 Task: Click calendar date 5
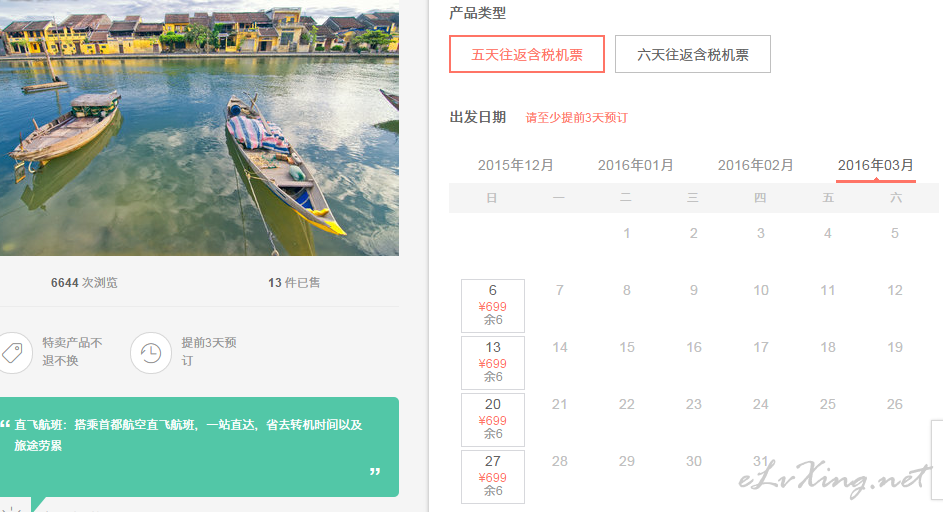(x=895, y=233)
